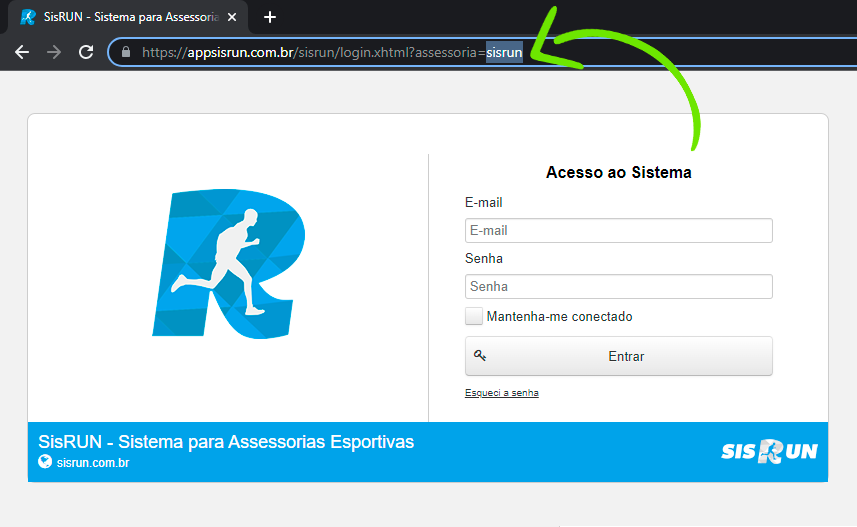
Task: Click the Acesso ao Sistema heading
Action: [x=619, y=172]
